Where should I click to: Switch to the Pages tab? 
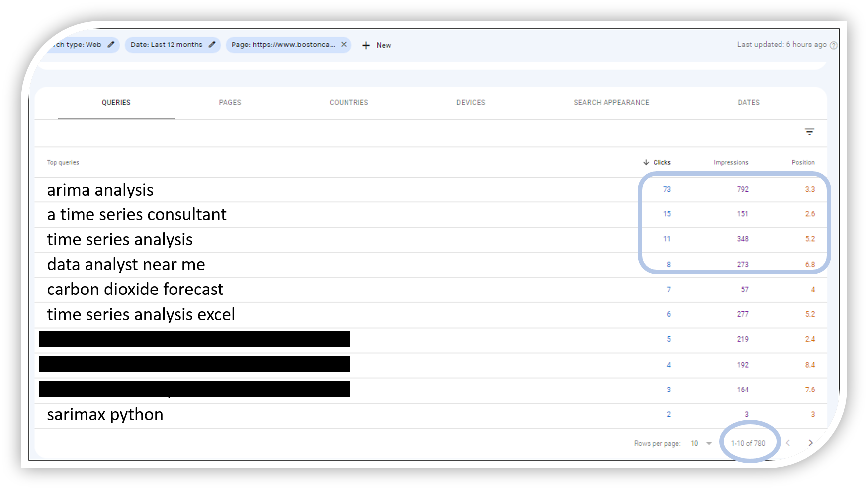pos(230,103)
